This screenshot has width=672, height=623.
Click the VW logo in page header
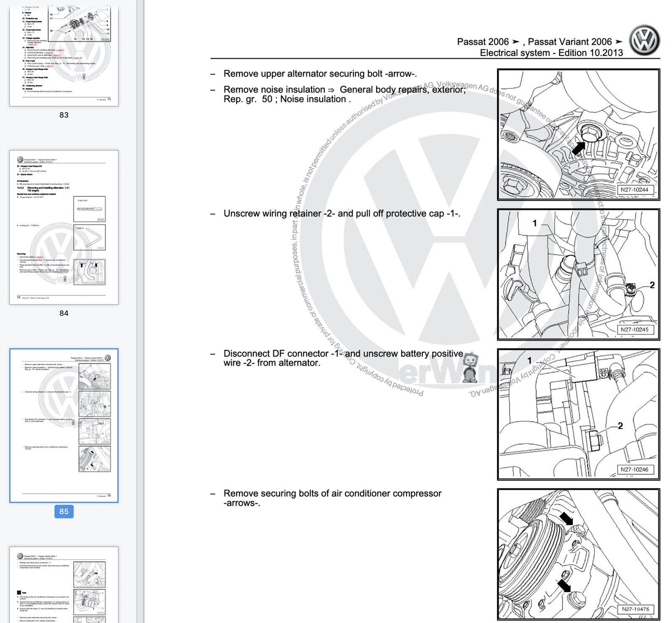[644, 41]
